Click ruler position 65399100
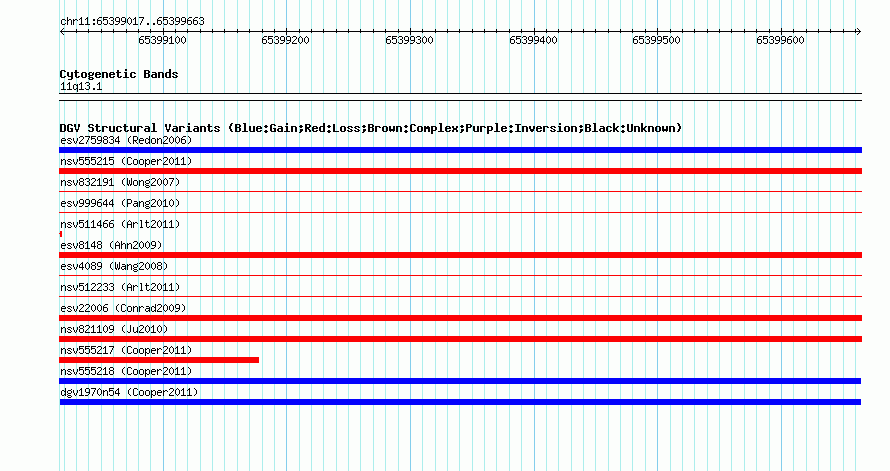This screenshot has height=471, width=890. [162, 40]
